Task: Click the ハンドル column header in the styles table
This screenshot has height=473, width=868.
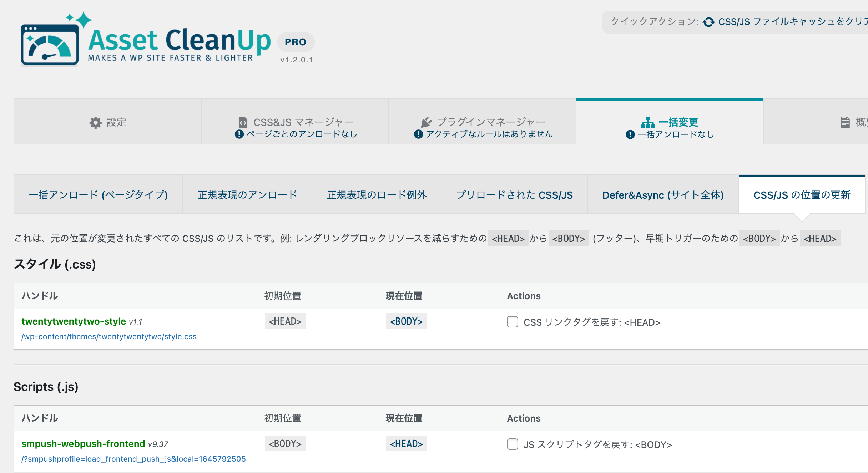Action: point(40,296)
